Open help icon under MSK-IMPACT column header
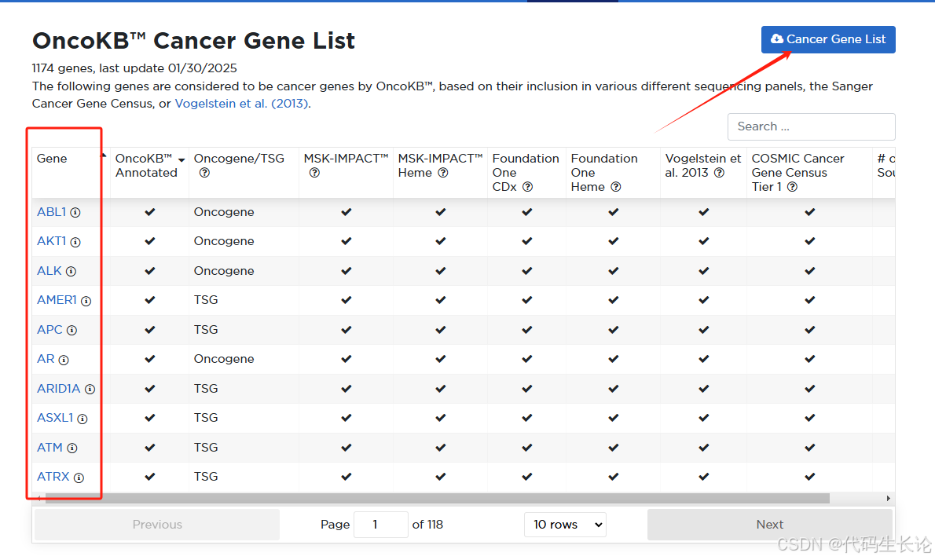This screenshot has width=935, height=560. [314, 173]
